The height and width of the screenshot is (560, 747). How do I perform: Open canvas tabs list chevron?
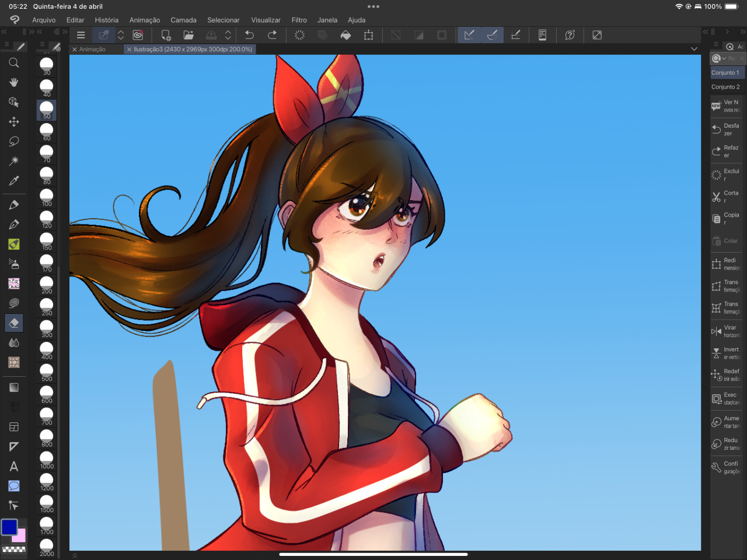click(694, 49)
